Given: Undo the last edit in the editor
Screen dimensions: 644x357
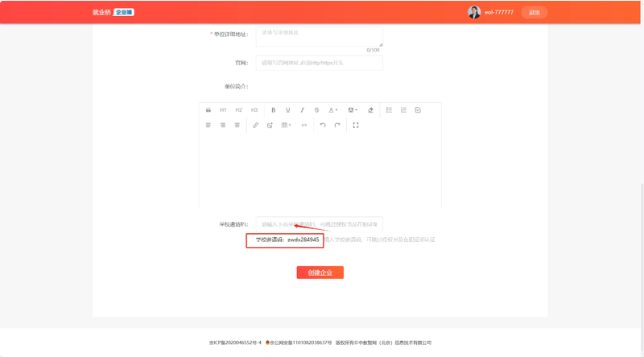Looking at the screenshot, I should click(x=323, y=125).
